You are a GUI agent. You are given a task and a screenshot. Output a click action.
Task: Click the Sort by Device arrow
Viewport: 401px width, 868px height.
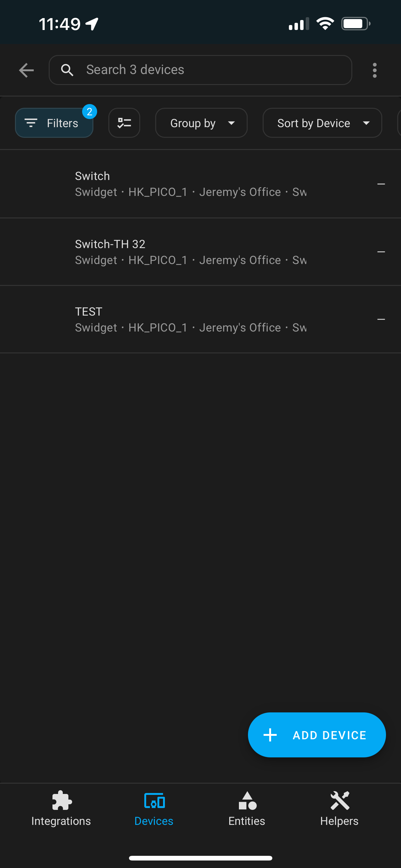[366, 123]
